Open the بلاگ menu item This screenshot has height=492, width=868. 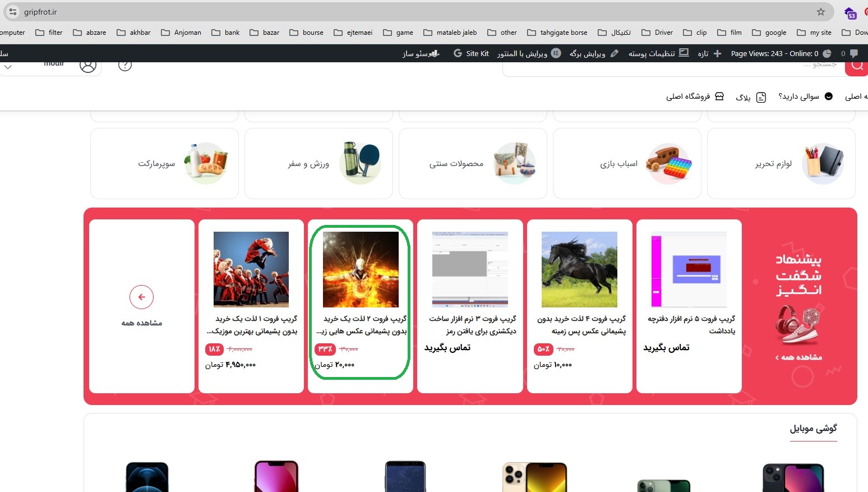[x=751, y=97]
